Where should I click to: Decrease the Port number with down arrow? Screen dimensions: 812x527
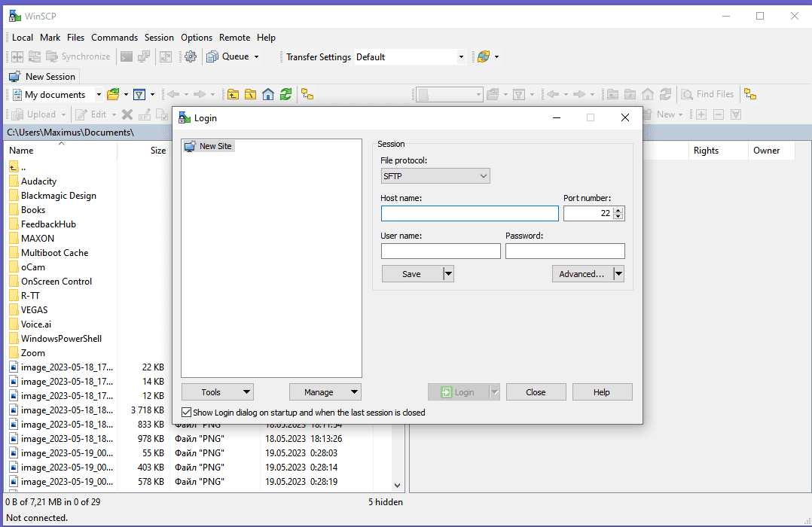pos(618,216)
